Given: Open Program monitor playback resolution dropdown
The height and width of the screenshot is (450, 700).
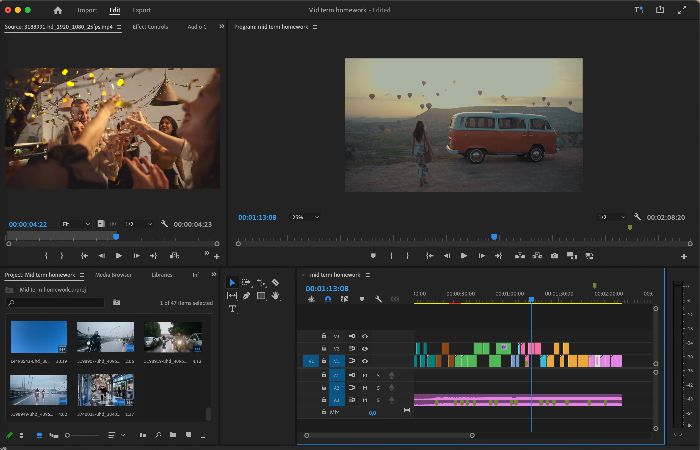Looking at the screenshot, I should pyautogui.click(x=612, y=217).
